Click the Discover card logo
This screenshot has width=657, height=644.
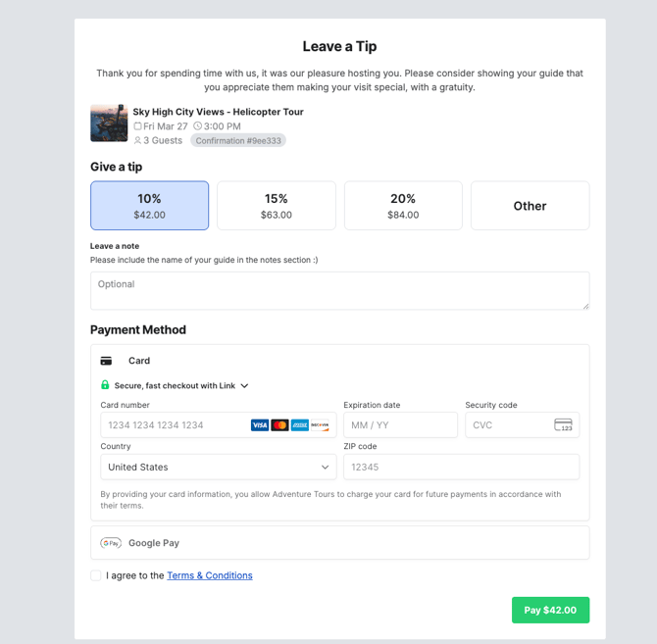pyautogui.click(x=320, y=425)
